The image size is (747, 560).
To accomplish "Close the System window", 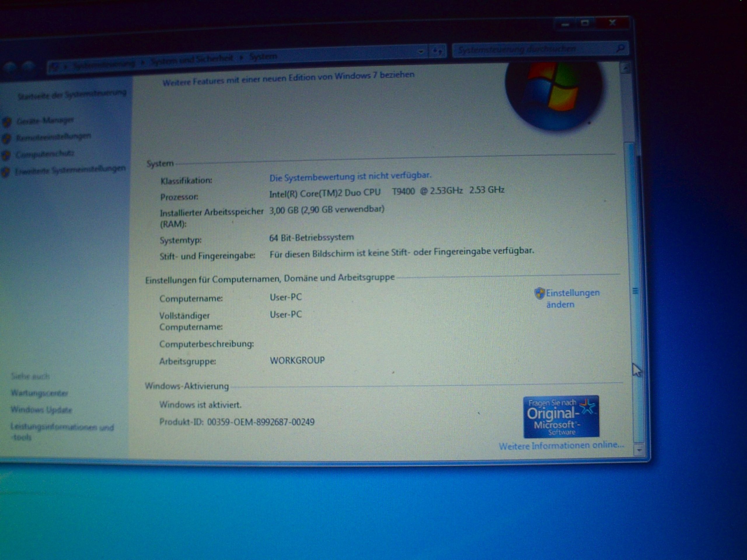I will coord(612,23).
